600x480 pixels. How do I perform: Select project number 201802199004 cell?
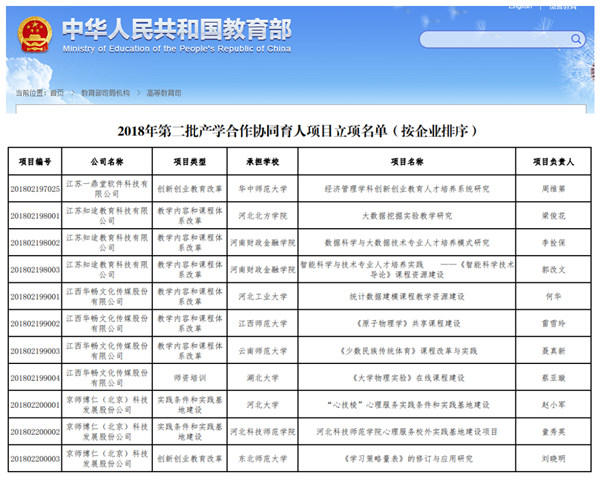(x=35, y=378)
